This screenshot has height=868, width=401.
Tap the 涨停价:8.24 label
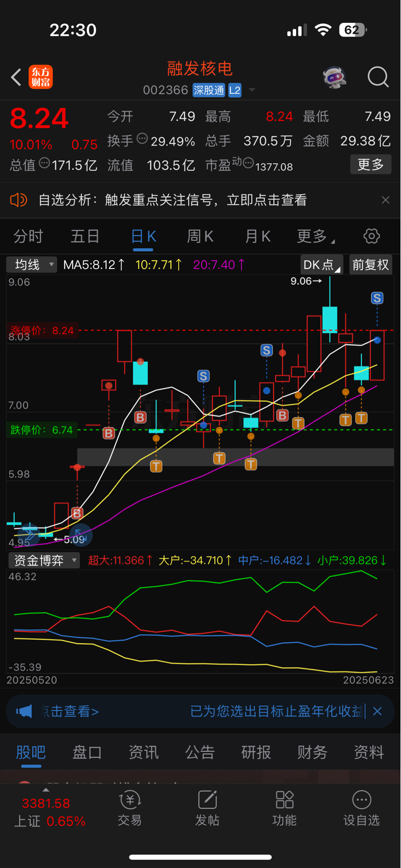[42, 331]
